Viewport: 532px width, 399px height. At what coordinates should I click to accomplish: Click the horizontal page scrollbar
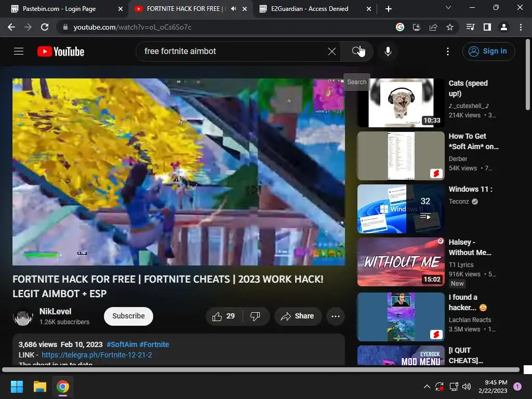click(x=261, y=369)
